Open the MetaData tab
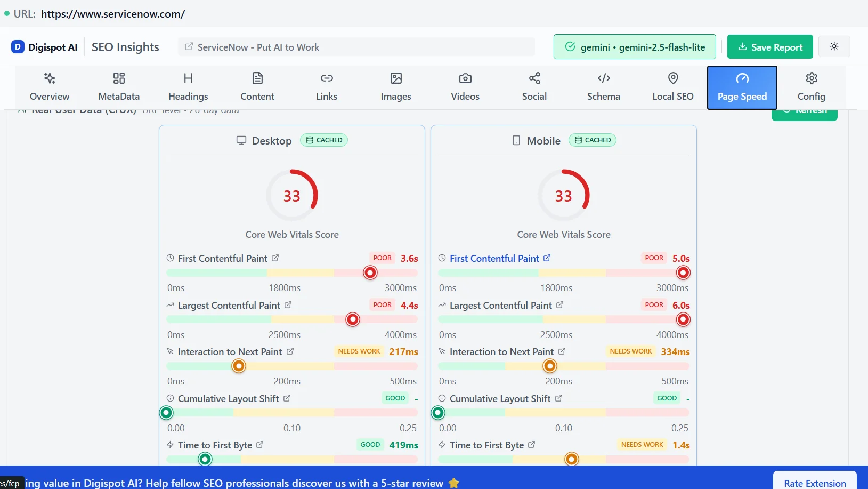The height and width of the screenshot is (489, 868). click(x=118, y=87)
